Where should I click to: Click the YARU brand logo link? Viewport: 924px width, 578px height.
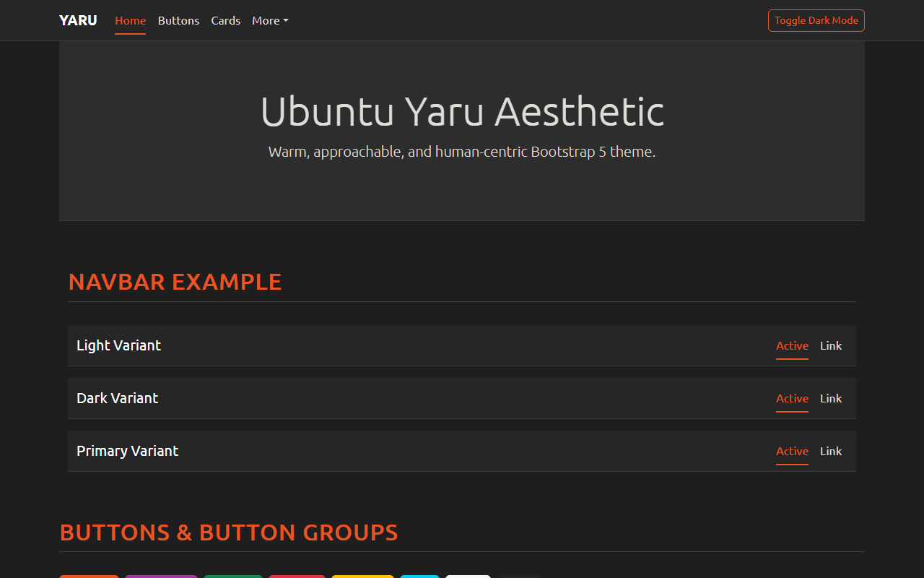78,20
